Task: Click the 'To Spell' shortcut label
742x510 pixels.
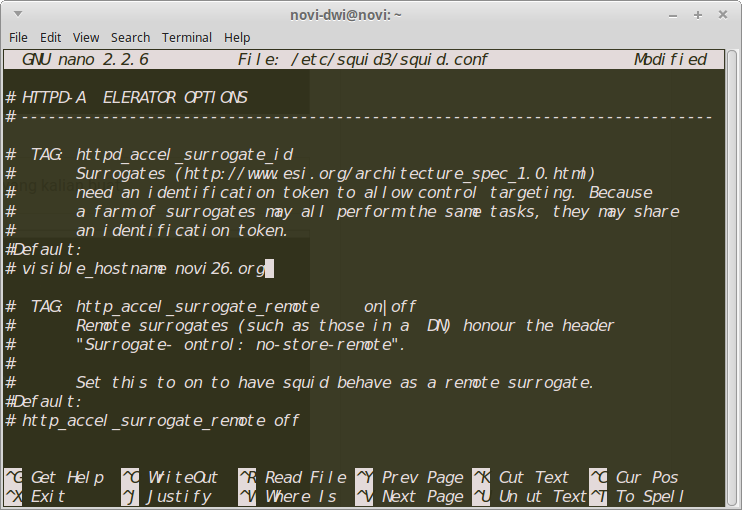Action: click(x=650, y=496)
